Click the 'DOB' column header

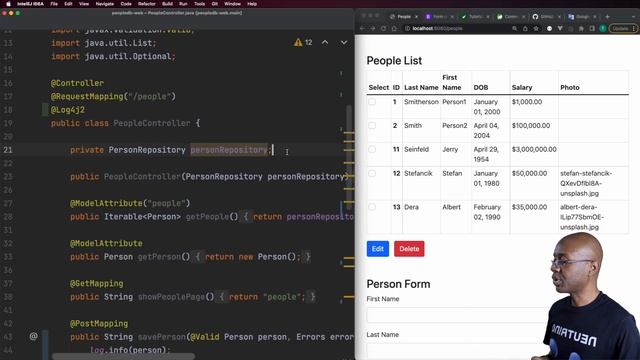click(x=480, y=87)
